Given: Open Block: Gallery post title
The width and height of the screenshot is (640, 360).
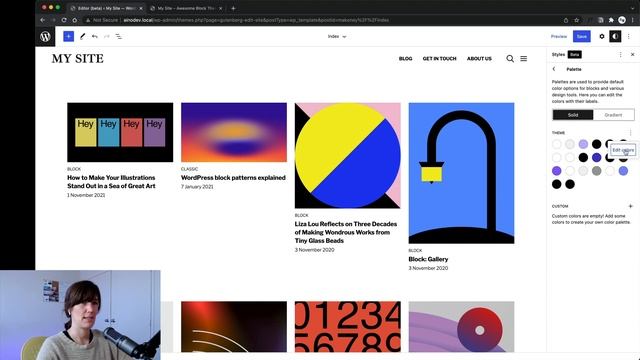Looking at the screenshot, I should tap(428, 259).
